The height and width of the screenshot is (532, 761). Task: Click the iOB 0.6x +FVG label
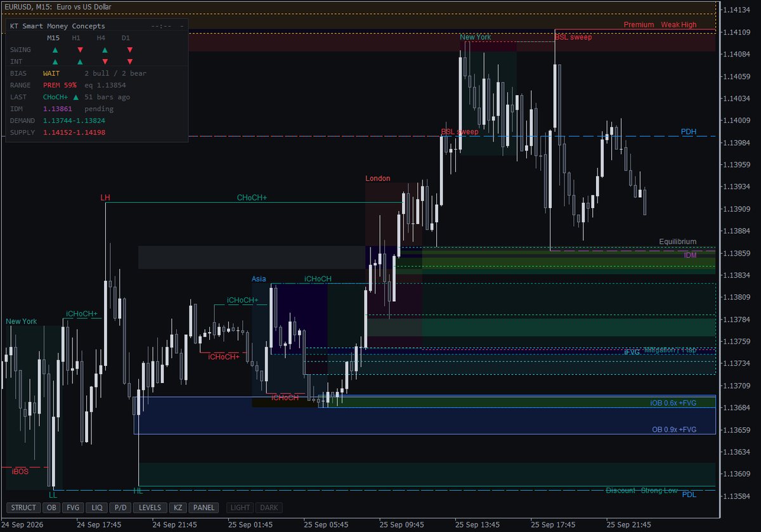click(x=673, y=402)
